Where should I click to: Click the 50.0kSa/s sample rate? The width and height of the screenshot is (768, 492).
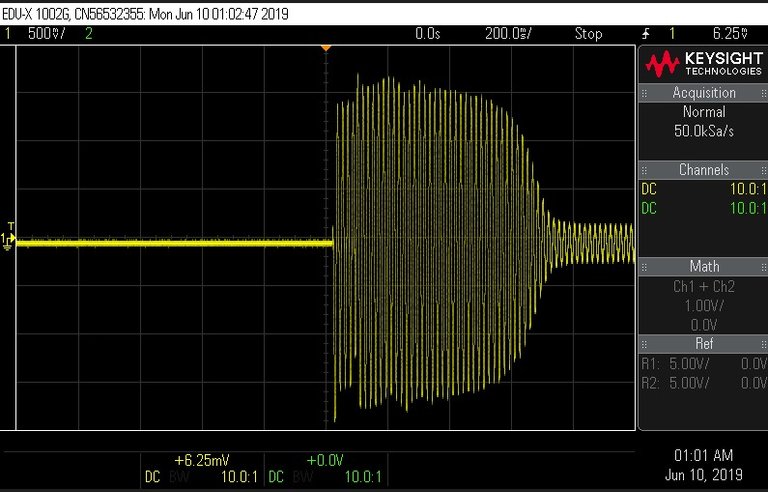[x=704, y=131]
